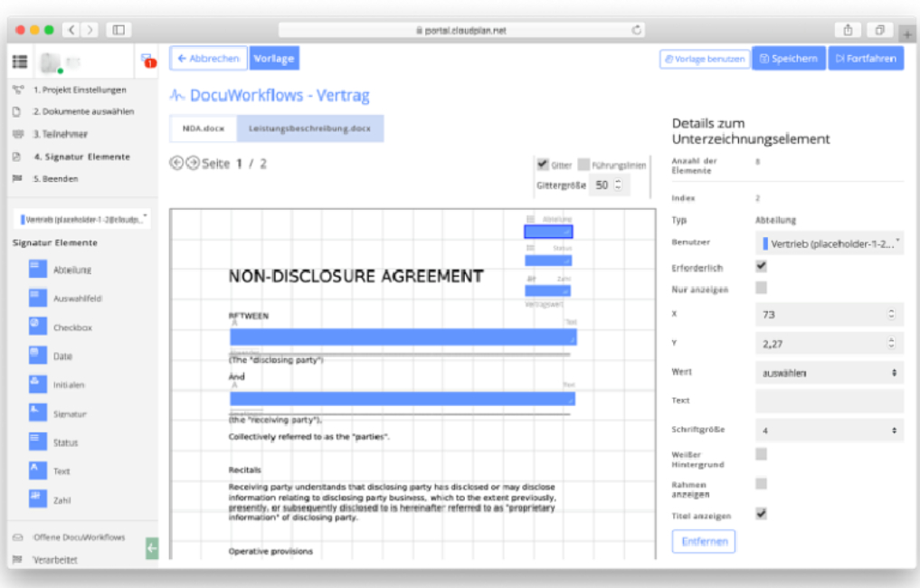This screenshot has width=920, height=588.
Task: Enable the Rahmen anzeigen checkbox
Action: [761, 484]
